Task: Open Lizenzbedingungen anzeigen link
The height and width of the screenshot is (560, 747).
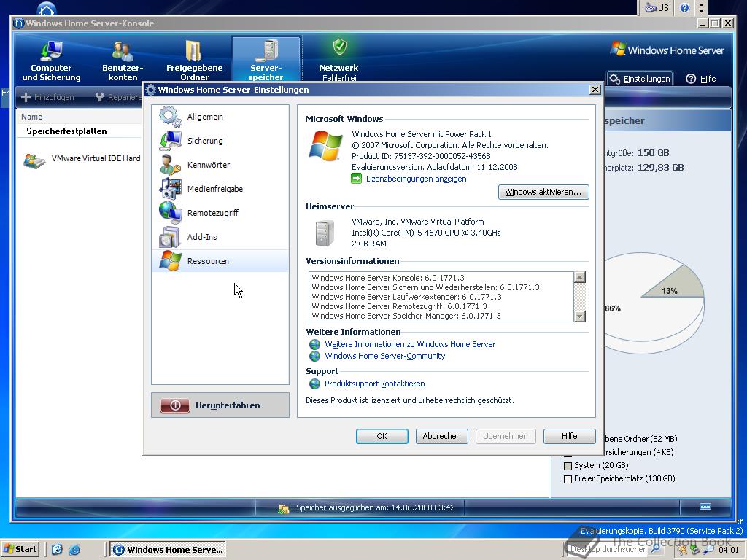Action: tap(416, 179)
